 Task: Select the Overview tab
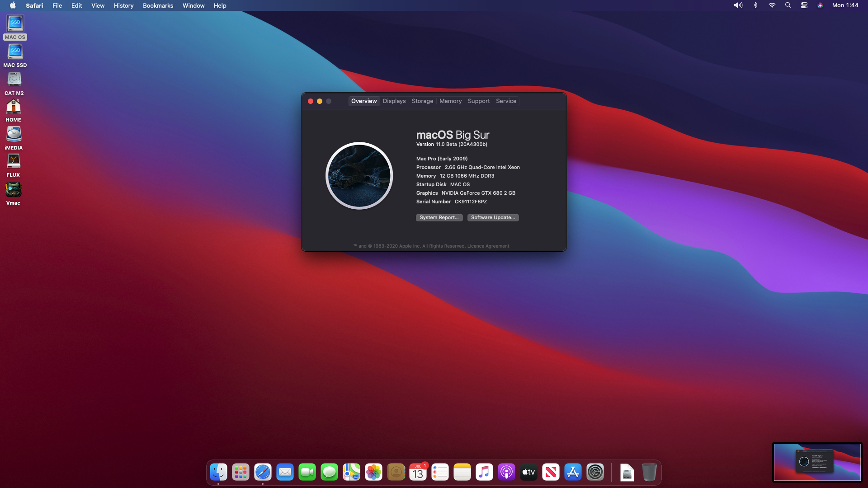(364, 101)
